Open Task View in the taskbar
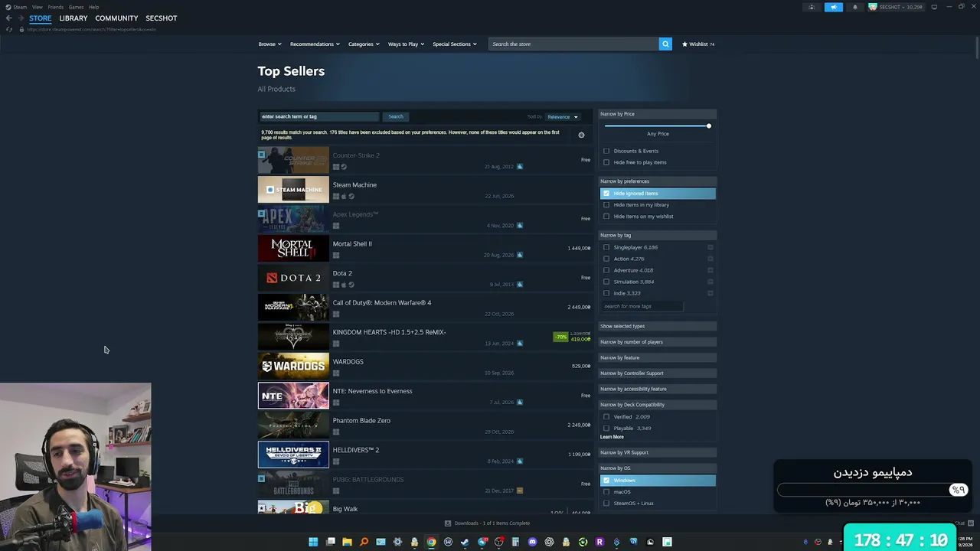The height and width of the screenshot is (551, 980). click(x=330, y=542)
